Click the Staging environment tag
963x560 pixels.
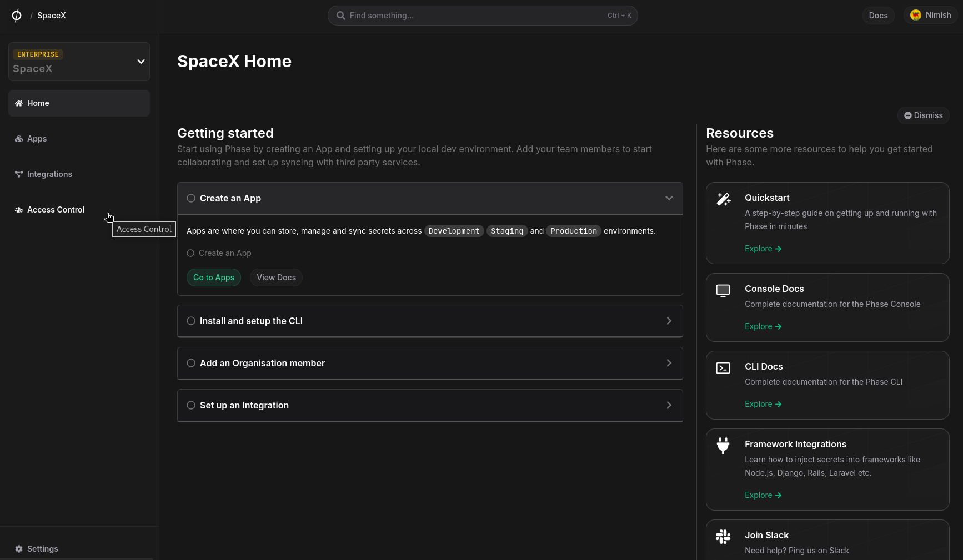coord(507,231)
